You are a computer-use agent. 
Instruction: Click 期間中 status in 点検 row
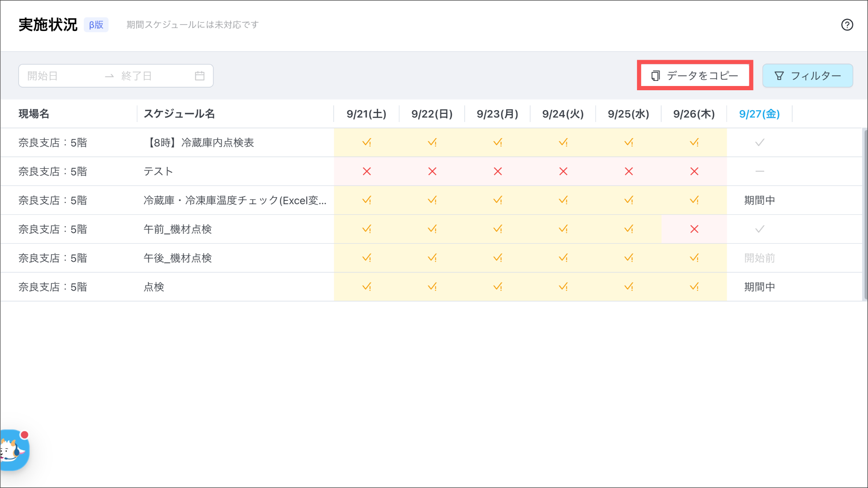point(759,287)
